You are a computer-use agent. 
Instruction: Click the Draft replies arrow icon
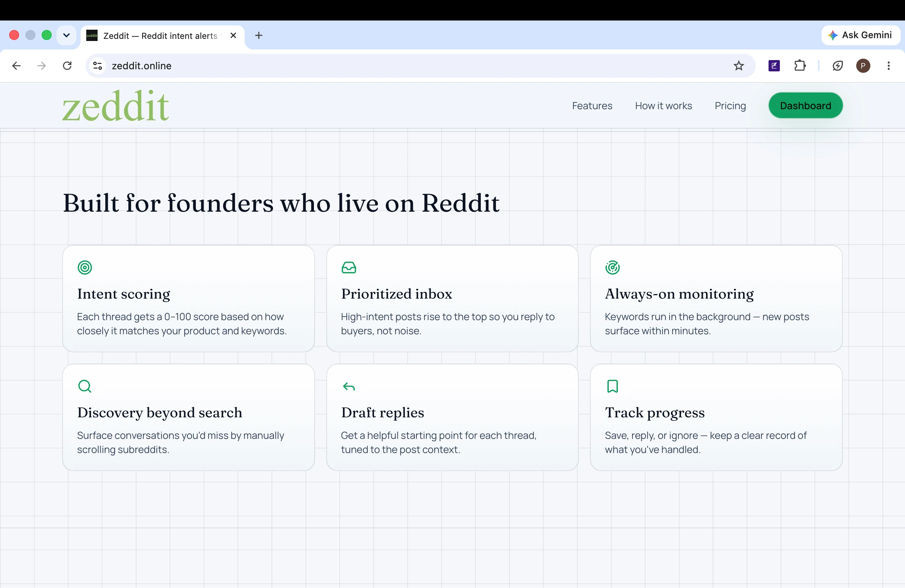[349, 387]
